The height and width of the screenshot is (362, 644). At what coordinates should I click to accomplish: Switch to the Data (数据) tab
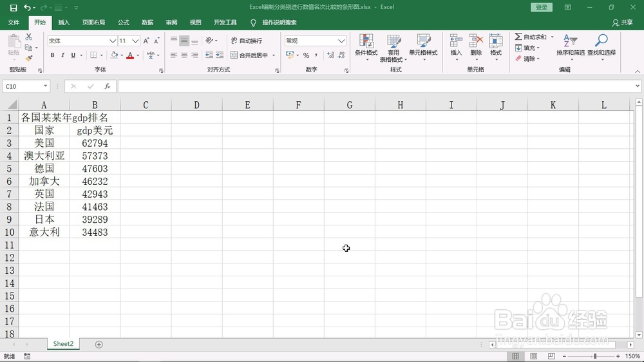[x=147, y=23]
